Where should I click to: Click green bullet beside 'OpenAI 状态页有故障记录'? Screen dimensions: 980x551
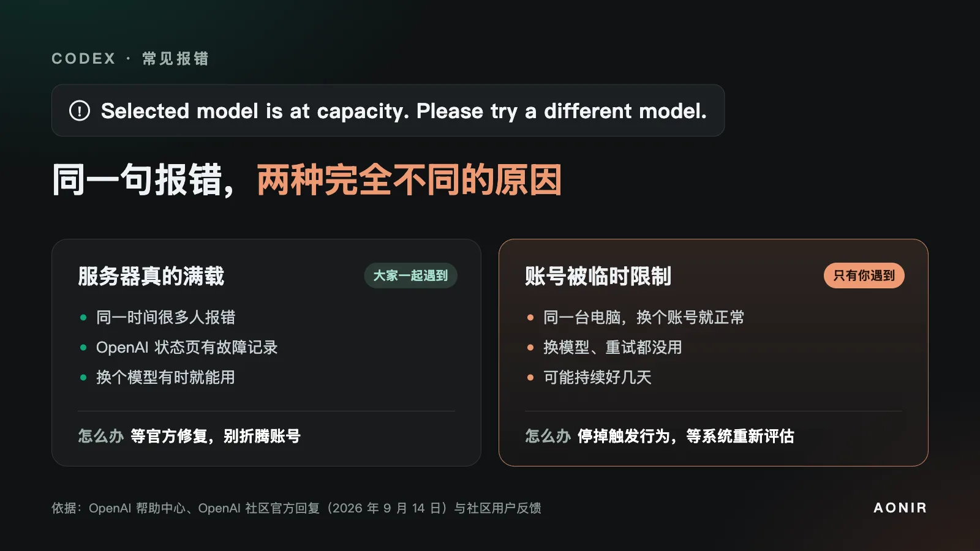(83, 347)
